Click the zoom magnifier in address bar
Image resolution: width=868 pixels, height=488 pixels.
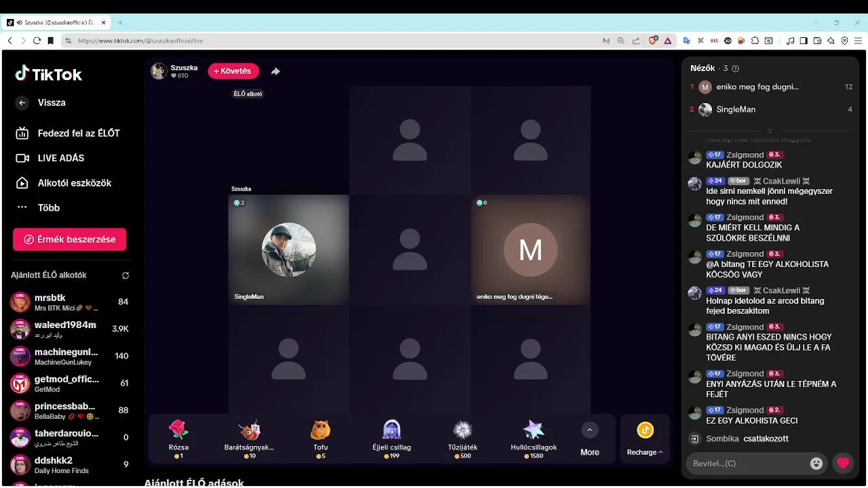pyautogui.click(x=620, y=41)
